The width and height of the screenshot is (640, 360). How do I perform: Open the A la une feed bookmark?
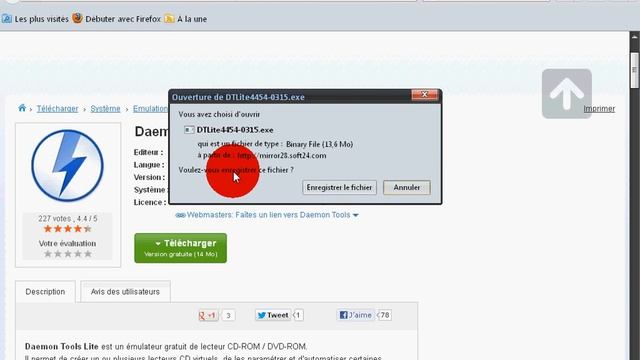tap(186, 19)
